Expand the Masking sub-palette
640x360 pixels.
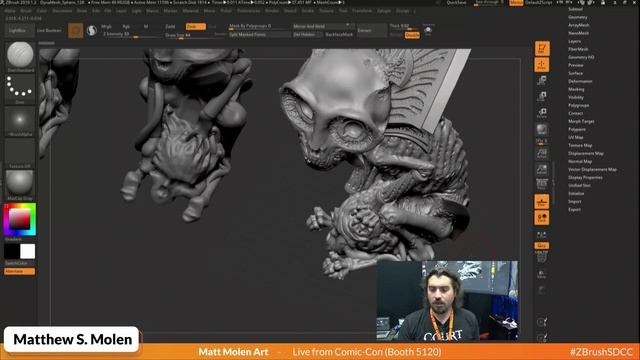(x=576, y=89)
